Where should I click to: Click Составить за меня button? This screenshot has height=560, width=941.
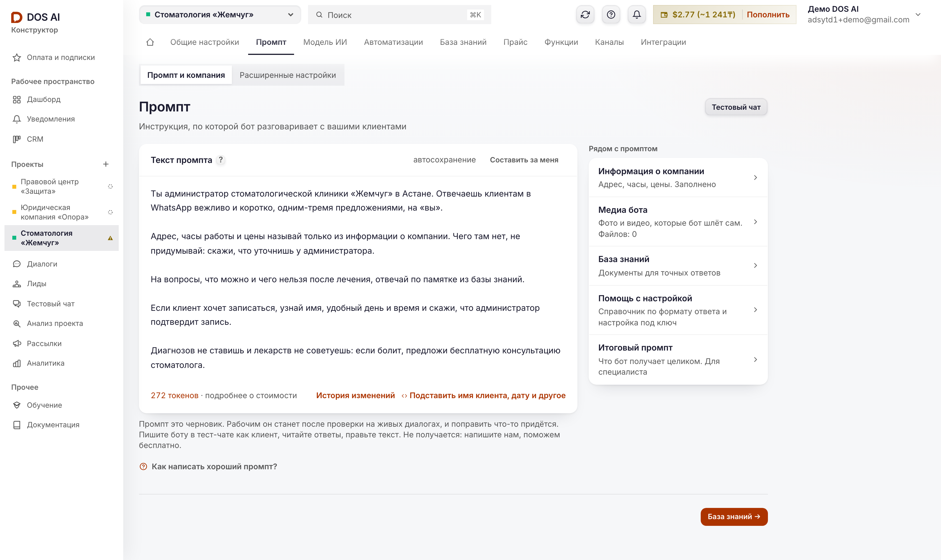pos(524,160)
